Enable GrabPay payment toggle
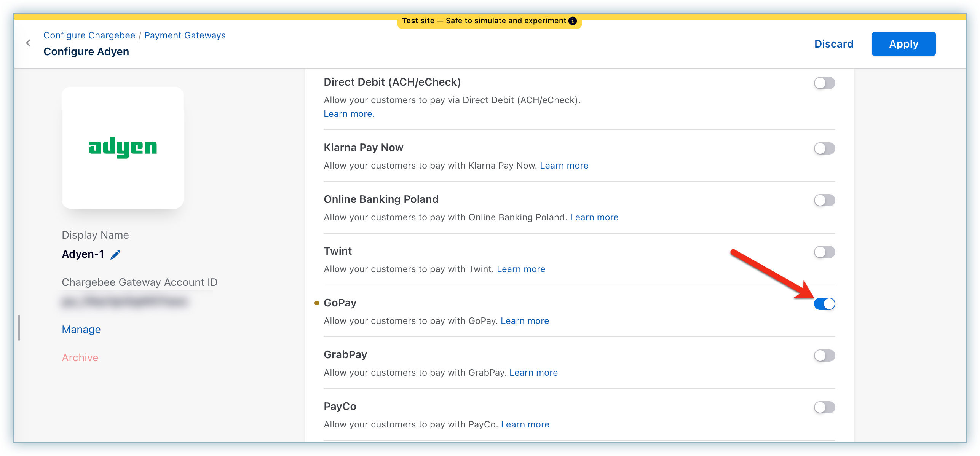Screen dimensions: 980x456 (824, 356)
